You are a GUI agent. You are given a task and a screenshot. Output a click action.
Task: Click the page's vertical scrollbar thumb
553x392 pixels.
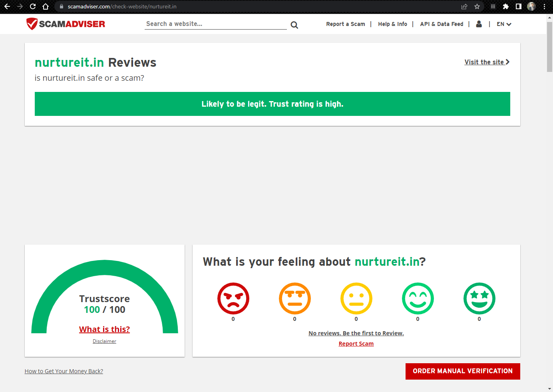click(x=550, y=46)
